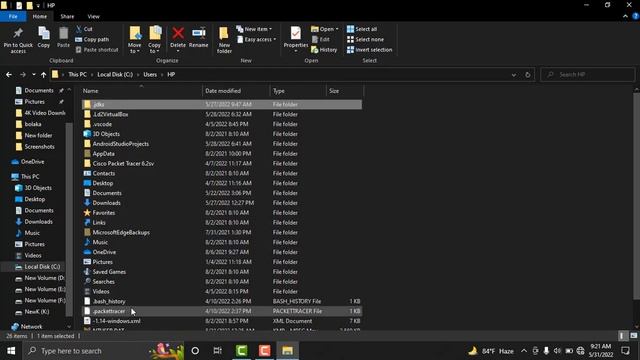Open Explorer help question mark

(x=635, y=16)
